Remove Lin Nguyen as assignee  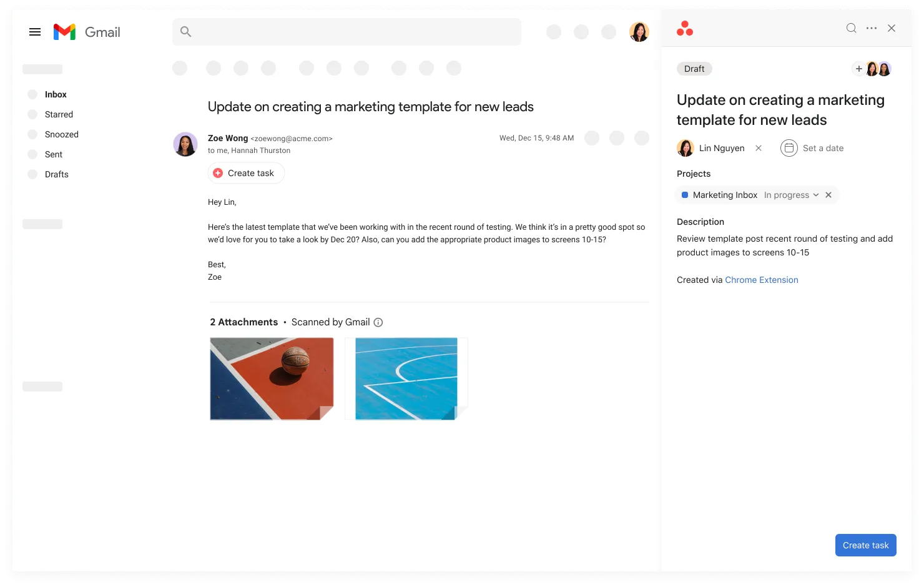tap(759, 148)
